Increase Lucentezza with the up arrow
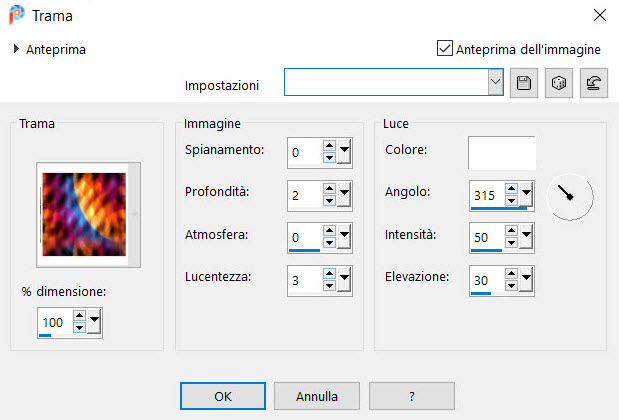The width and height of the screenshot is (619, 420). click(329, 273)
